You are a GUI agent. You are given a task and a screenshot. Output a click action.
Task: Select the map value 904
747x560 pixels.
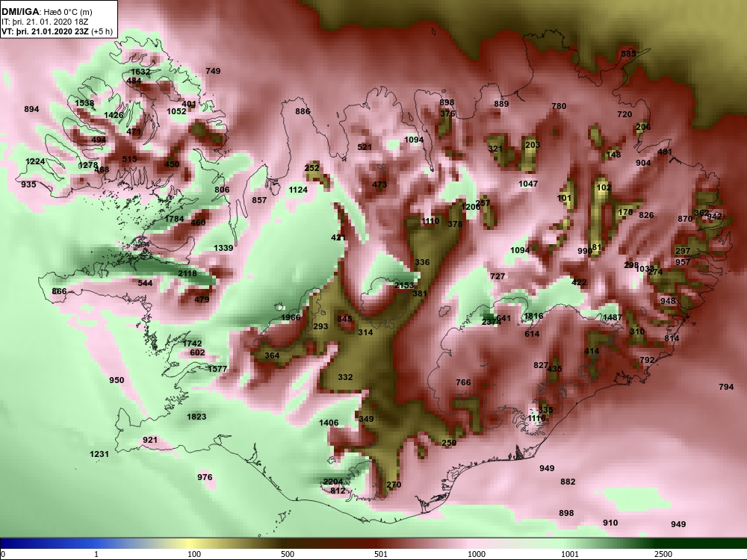click(643, 163)
